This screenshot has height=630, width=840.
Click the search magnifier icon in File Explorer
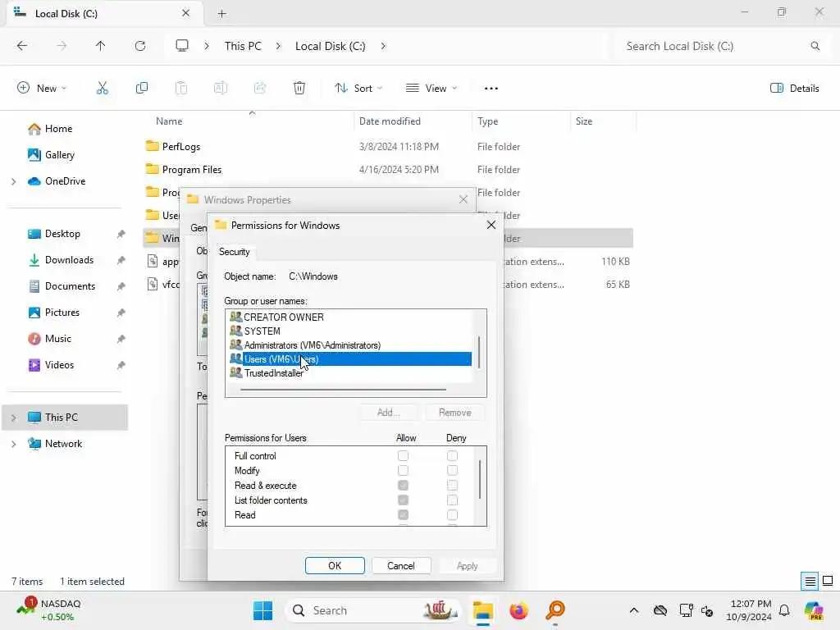(x=815, y=46)
